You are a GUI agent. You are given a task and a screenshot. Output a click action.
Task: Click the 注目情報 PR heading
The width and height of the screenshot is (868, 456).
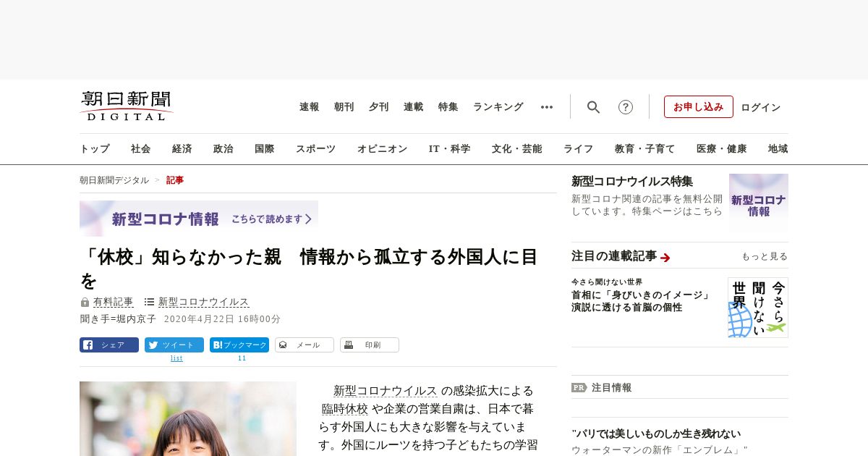pos(602,387)
